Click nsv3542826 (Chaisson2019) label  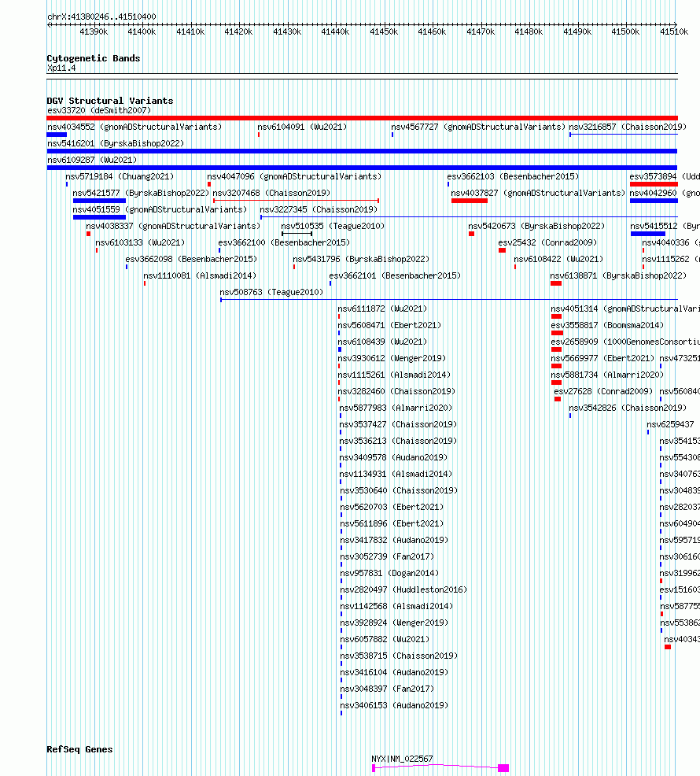pyautogui.click(x=628, y=408)
